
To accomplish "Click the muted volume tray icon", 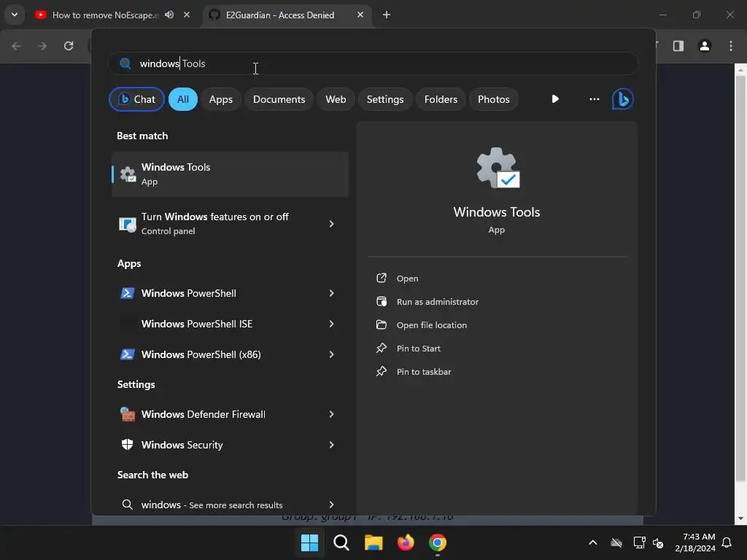I will pyautogui.click(x=658, y=542).
